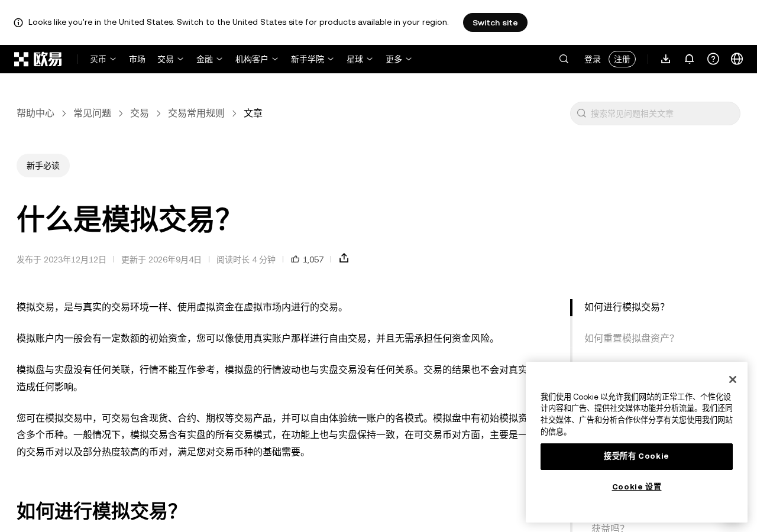Click the share article icon
The width and height of the screenshot is (757, 532).
(x=344, y=258)
